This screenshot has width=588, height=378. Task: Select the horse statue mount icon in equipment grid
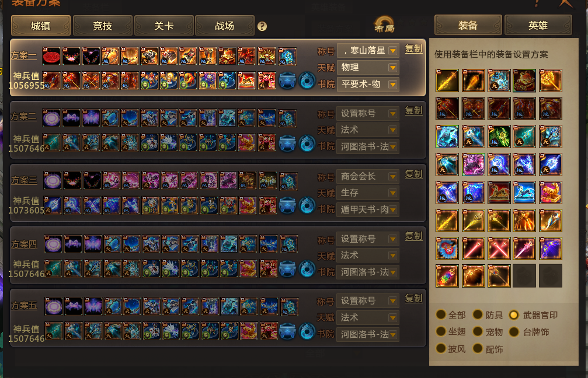point(499,192)
